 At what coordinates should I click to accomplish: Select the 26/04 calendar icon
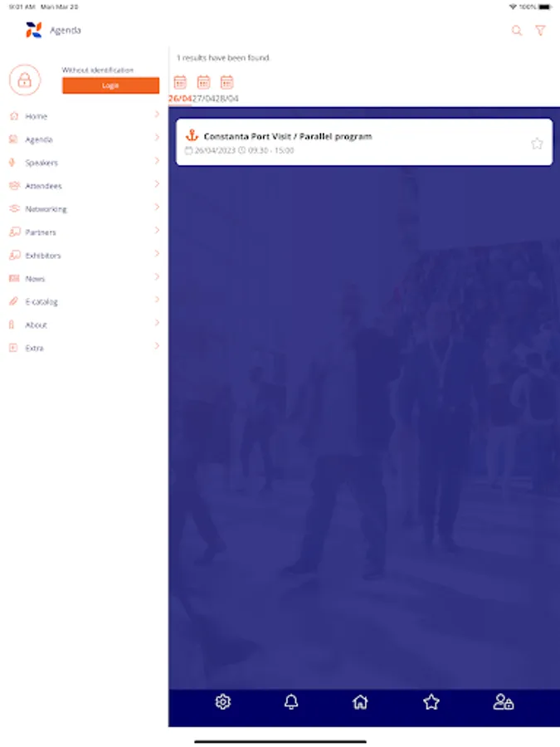180,82
